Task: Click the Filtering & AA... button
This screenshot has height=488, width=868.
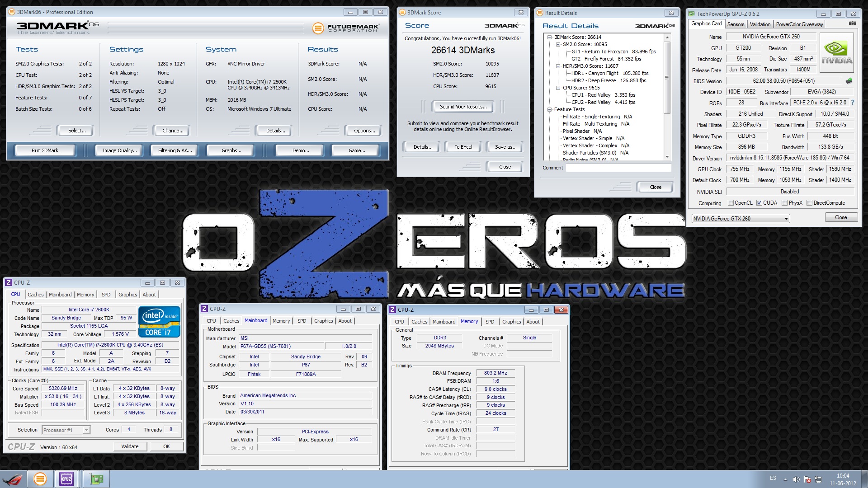Action: tap(175, 150)
